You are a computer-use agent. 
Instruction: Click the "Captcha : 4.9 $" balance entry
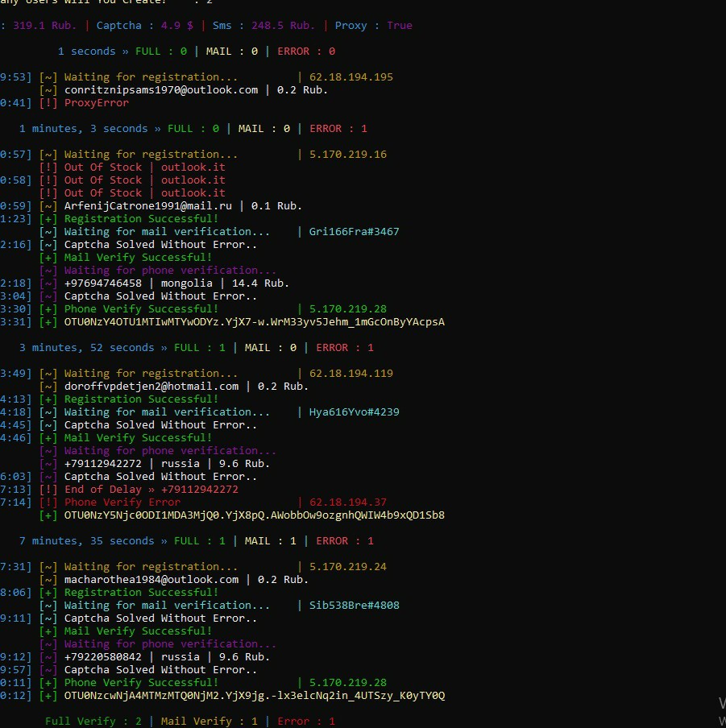click(x=145, y=26)
